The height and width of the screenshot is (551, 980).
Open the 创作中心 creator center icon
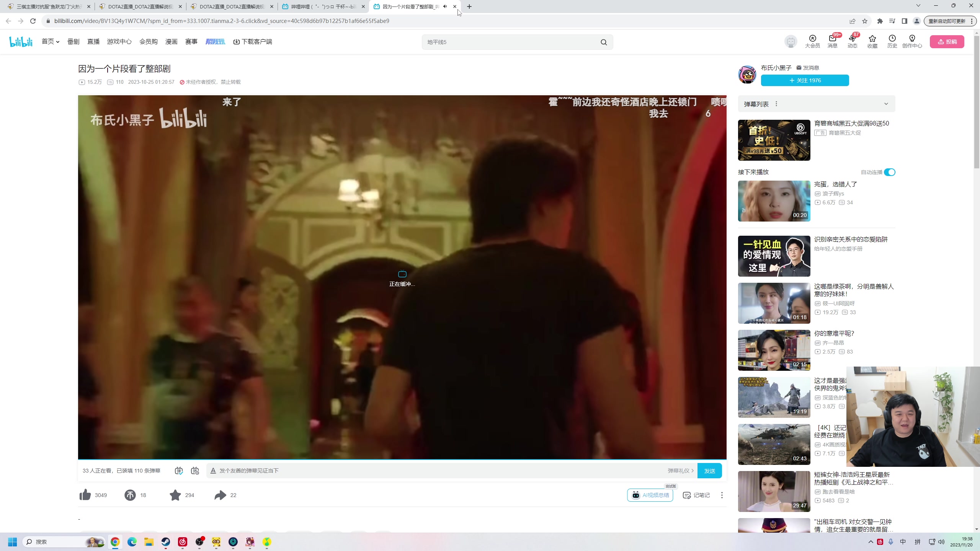coord(912,41)
